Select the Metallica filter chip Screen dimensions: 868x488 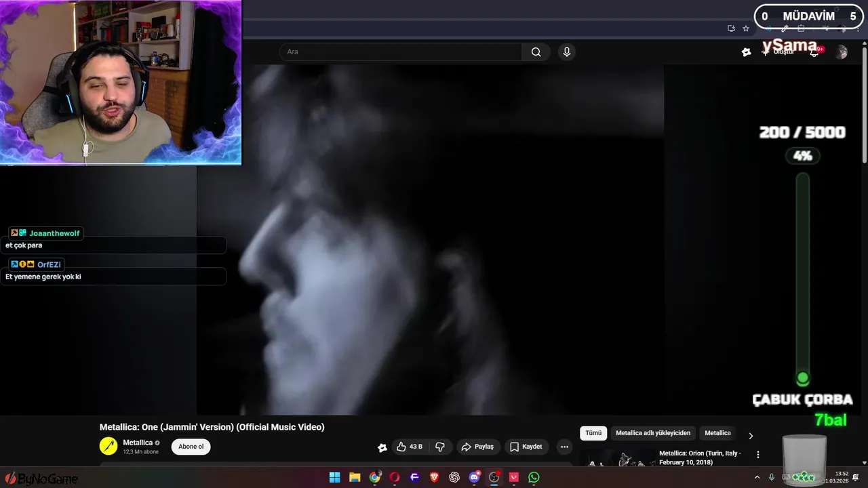click(717, 433)
